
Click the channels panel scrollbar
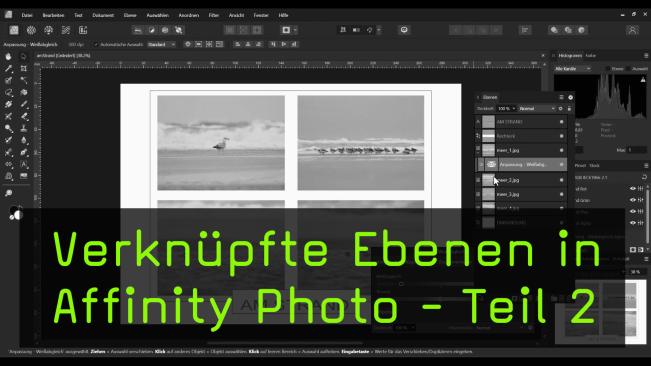coord(648,215)
